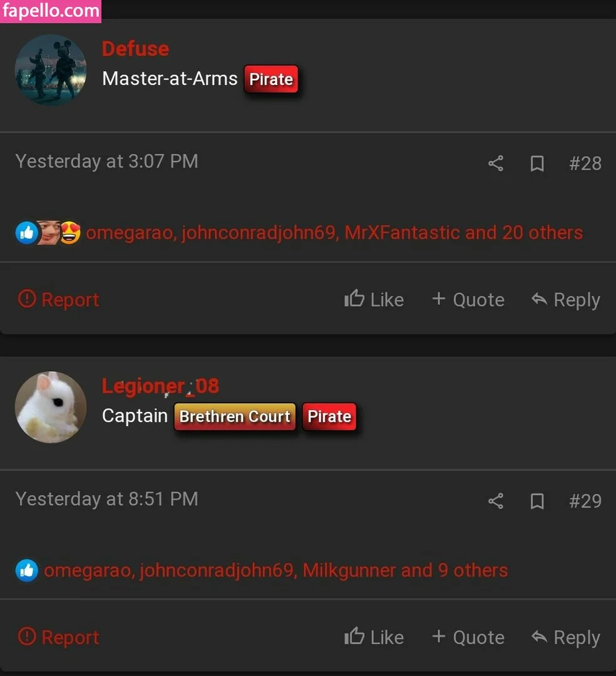
Task: Reply to Defuse's post
Action: click(x=565, y=300)
